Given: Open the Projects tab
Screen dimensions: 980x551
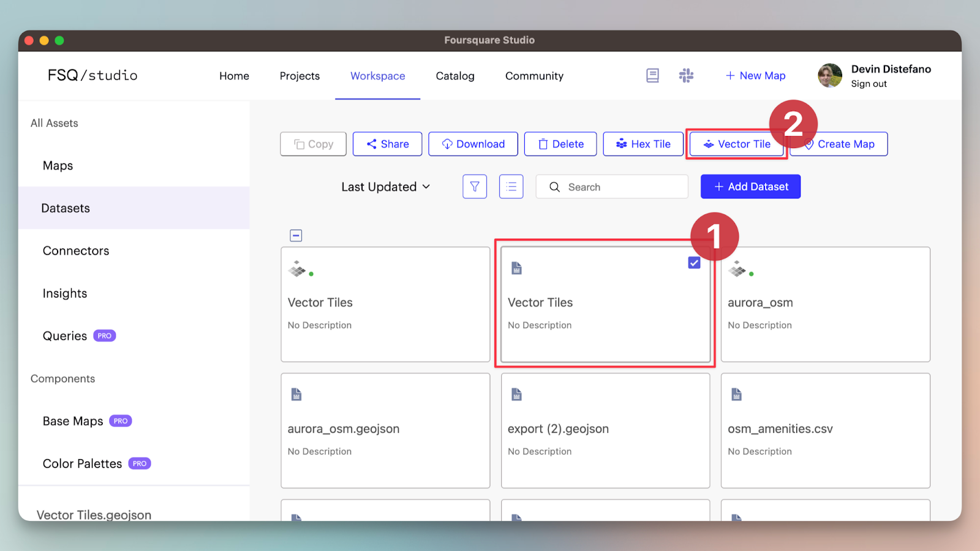Looking at the screenshot, I should click(x=300, y=76).
